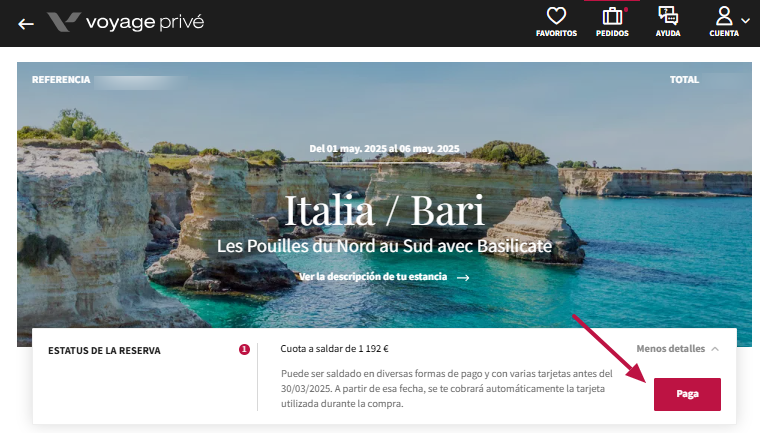Select the TOTAL label
Image resolution: width=760 pixels, height=433 pixels.
(x=684, y=80)
